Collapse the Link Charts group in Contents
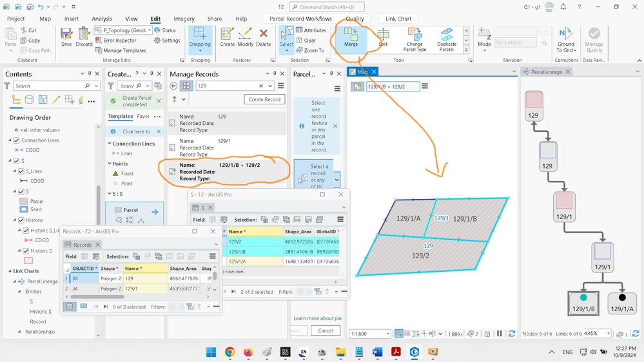The image size is (644, 362). tap(10, 271)
